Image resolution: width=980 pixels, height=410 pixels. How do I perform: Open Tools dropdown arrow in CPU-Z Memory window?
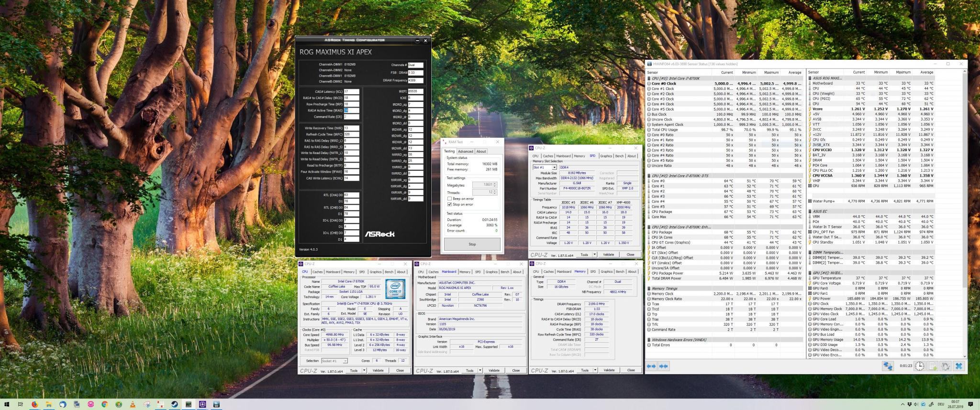[x=595, y=370]
